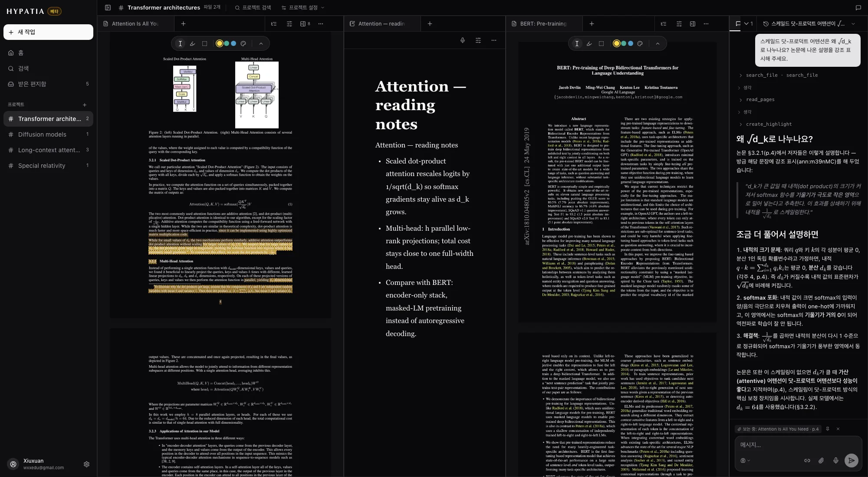Open the more options menu of the BERT pane
Image resolution: width=868 pixels, height=477 pixels.
click(706, 24)
